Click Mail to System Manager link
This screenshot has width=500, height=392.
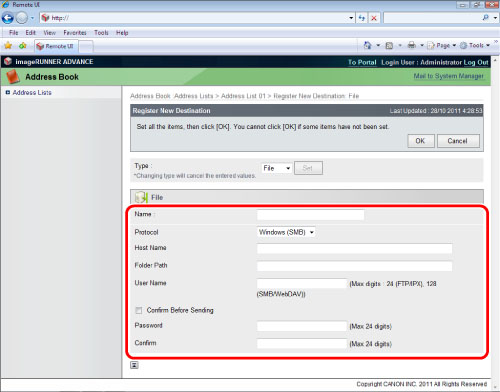point(449,76)
